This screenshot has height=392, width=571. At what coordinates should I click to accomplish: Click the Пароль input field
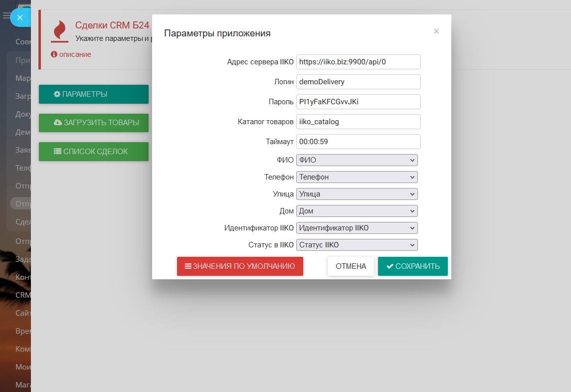click(358, 102)
